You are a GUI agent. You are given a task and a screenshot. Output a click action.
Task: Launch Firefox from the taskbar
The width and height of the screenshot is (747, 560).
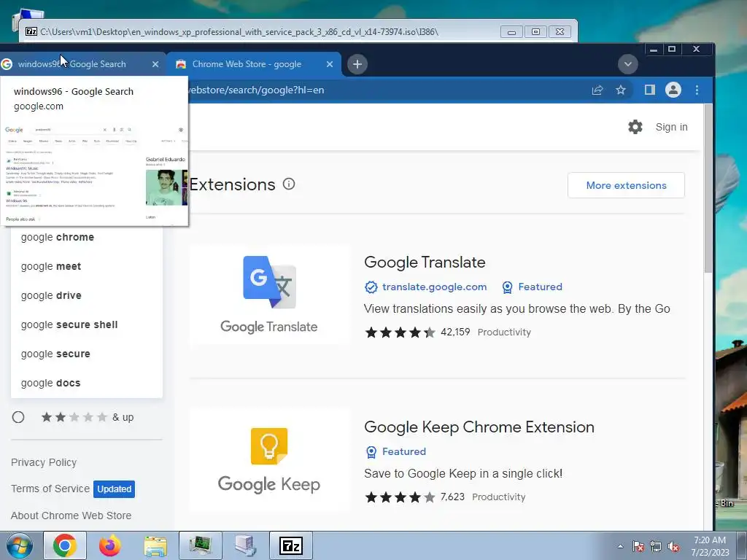click(x=110, y=545)
